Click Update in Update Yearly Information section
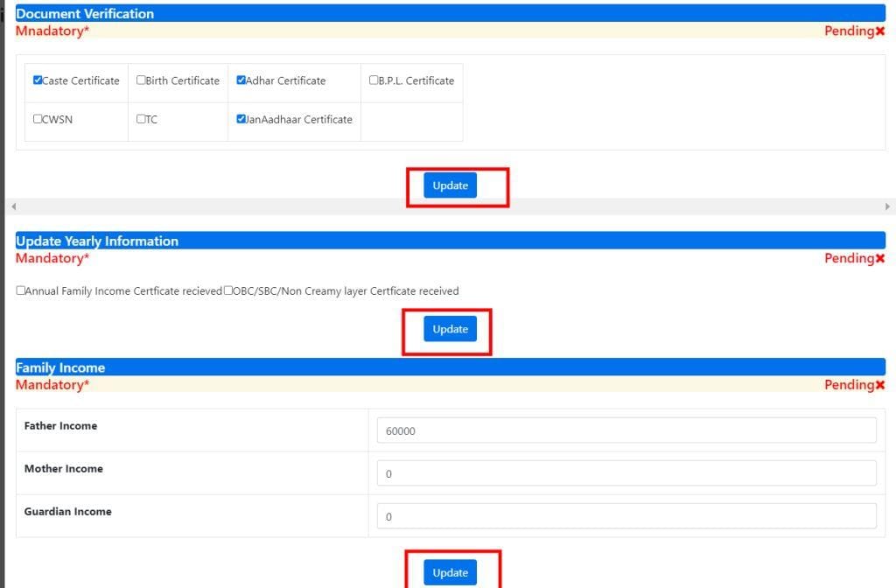The width and height of the screenshot is (896, 588). [450, 329]
